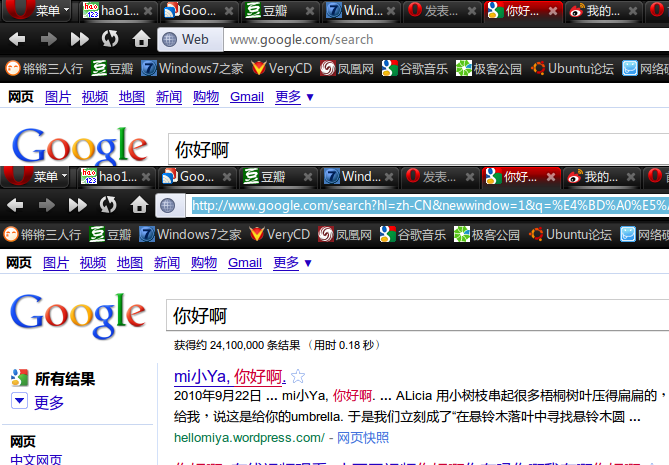Click Forward arrow in upper browser toolbar
The width and height of the screenshot is (669, 465).
tap(49, 39)
